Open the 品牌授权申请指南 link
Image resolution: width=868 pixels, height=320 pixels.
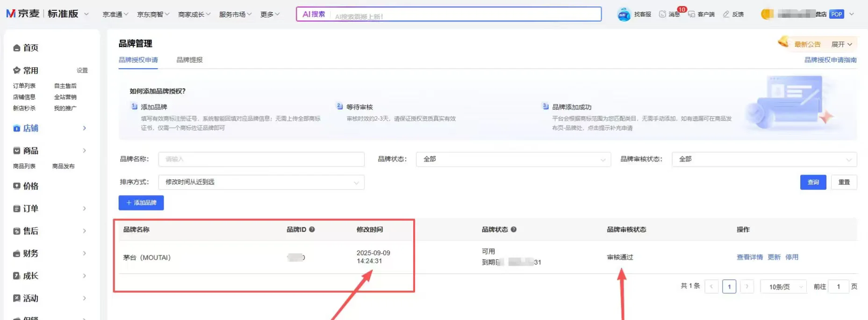(830, 60)
